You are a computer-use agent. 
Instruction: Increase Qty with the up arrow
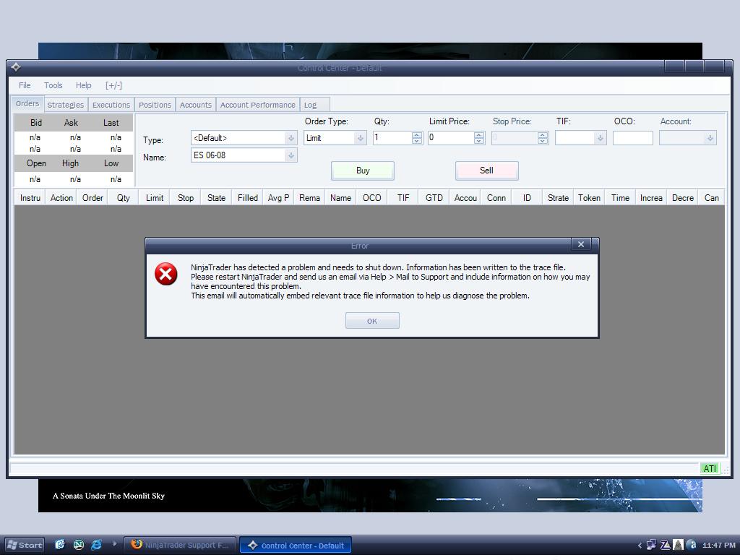click(417, 135)
